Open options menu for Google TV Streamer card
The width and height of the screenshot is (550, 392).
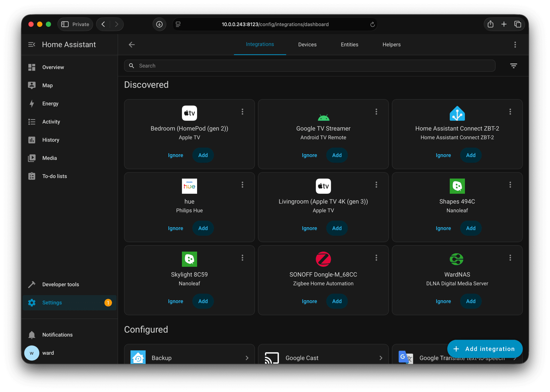click(x=376, y=111)
